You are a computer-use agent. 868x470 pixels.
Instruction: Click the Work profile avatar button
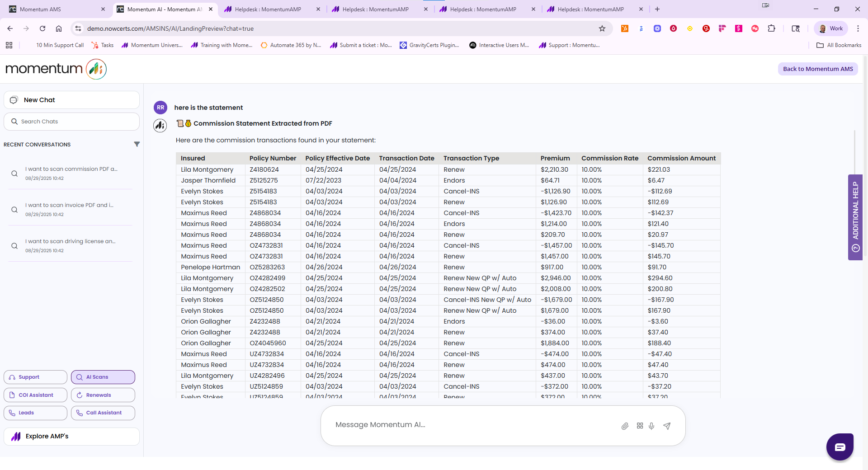click(x=831, y=28)
